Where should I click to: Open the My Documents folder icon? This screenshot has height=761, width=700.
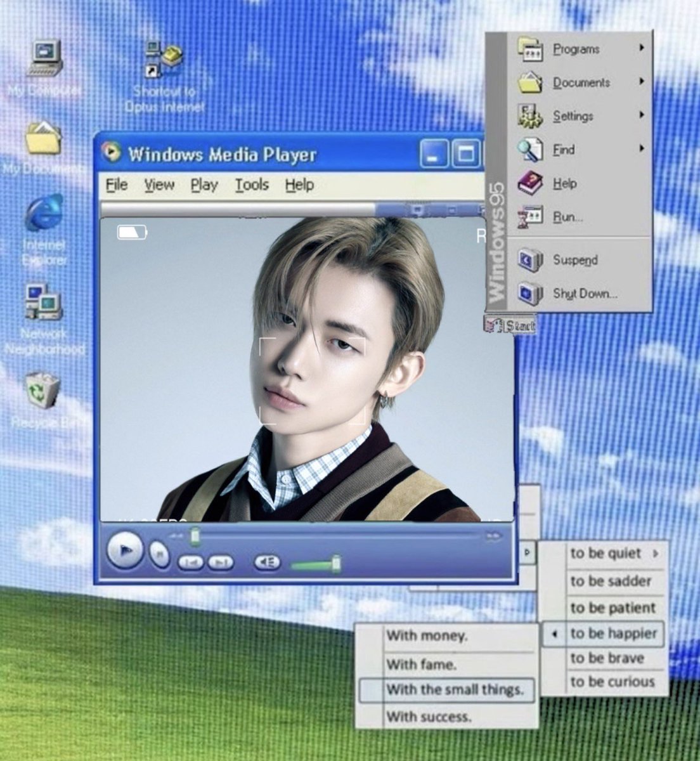pyautogui.click(x=43, y=138)
